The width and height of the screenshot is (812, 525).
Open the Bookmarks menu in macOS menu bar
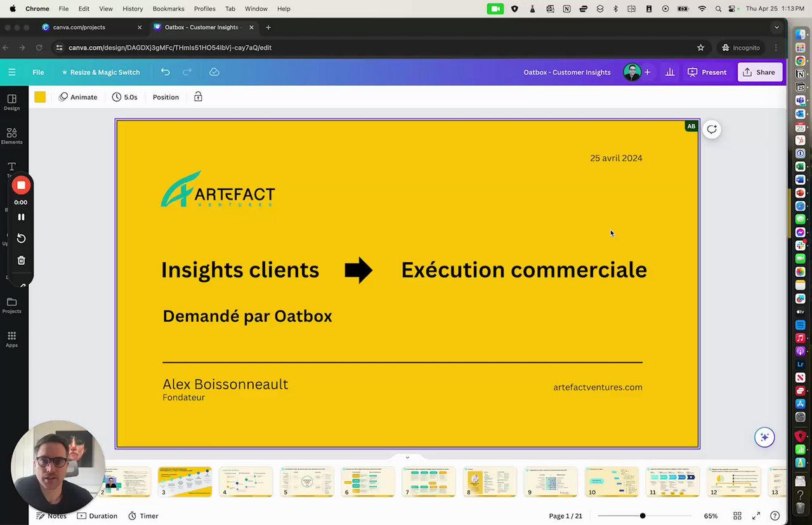click(168, 9)
